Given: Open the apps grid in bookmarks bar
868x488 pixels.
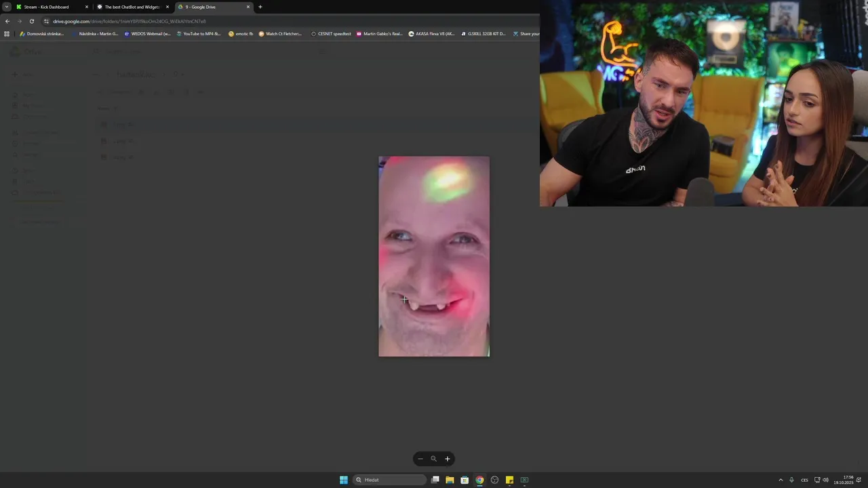Looking at the screenshot, I should 7,33.
